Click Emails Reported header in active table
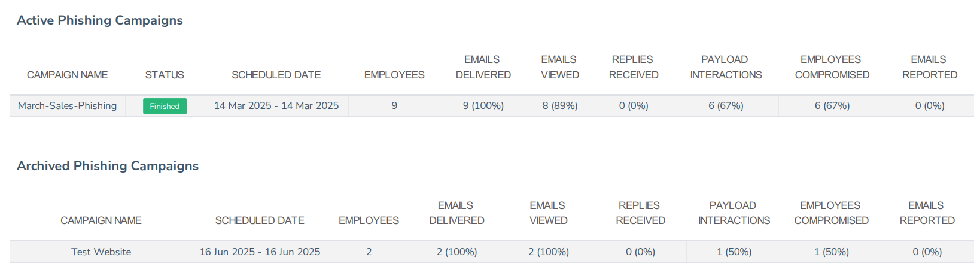Image resolution: width=980 pixels, height=266 pixels. [929, 67]
